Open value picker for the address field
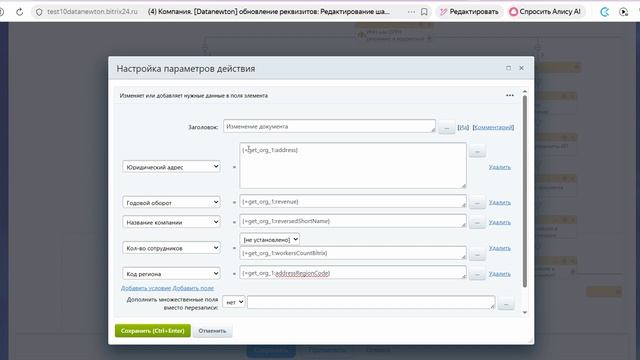 (477, 151)
